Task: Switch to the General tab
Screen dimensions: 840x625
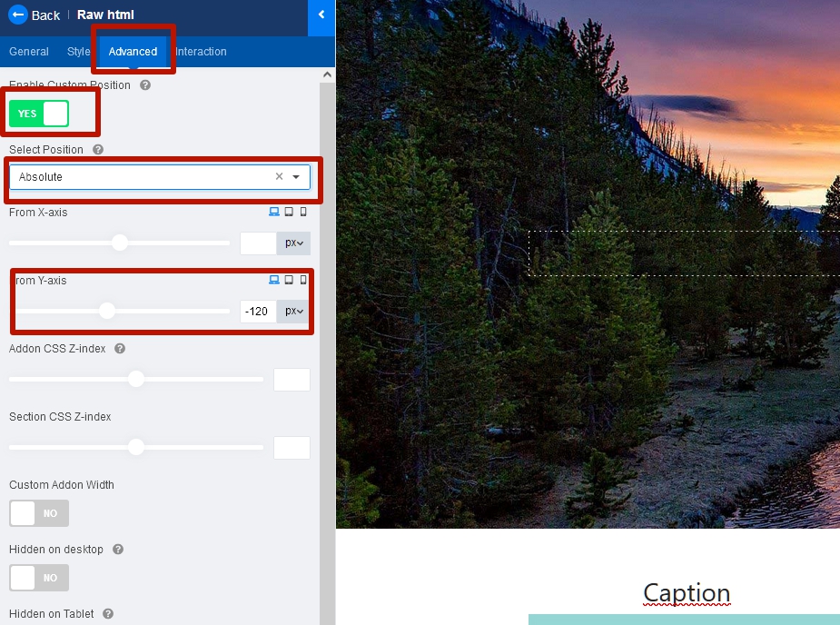Action: (29, 52)
